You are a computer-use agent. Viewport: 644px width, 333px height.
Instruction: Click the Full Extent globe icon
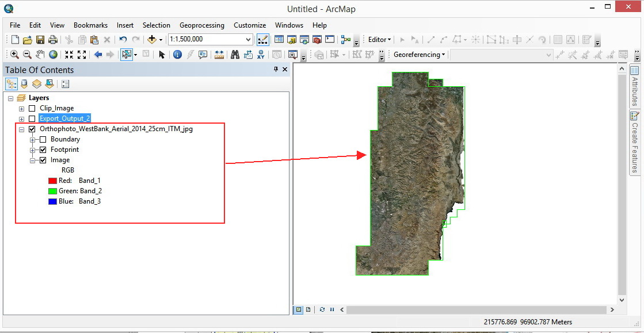click(53, 54)
